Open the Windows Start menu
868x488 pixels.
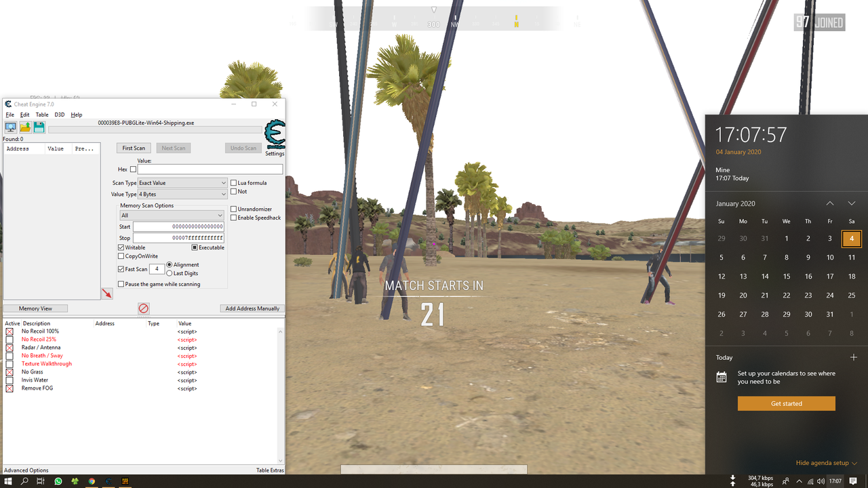(x=8, y=481)
